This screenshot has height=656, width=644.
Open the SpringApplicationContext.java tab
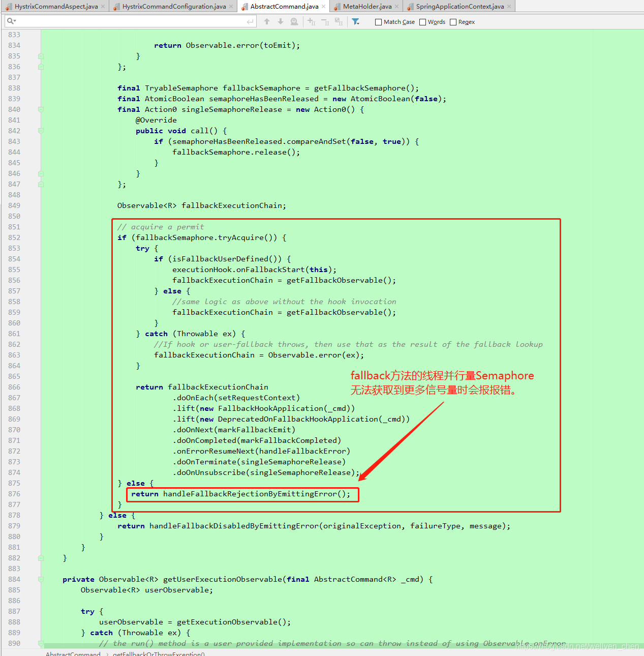click(x=459, y=6)
